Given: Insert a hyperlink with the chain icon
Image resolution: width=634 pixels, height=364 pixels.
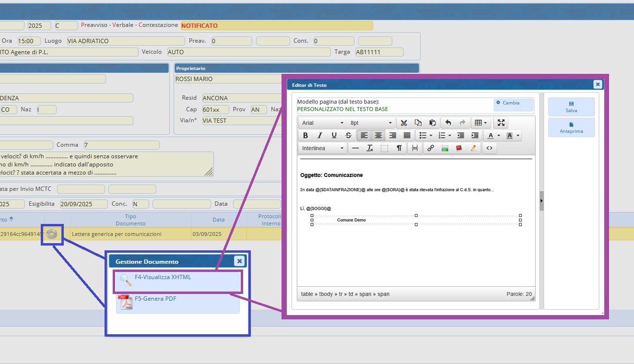Looking at the screenshot, I should coord(431,148).
